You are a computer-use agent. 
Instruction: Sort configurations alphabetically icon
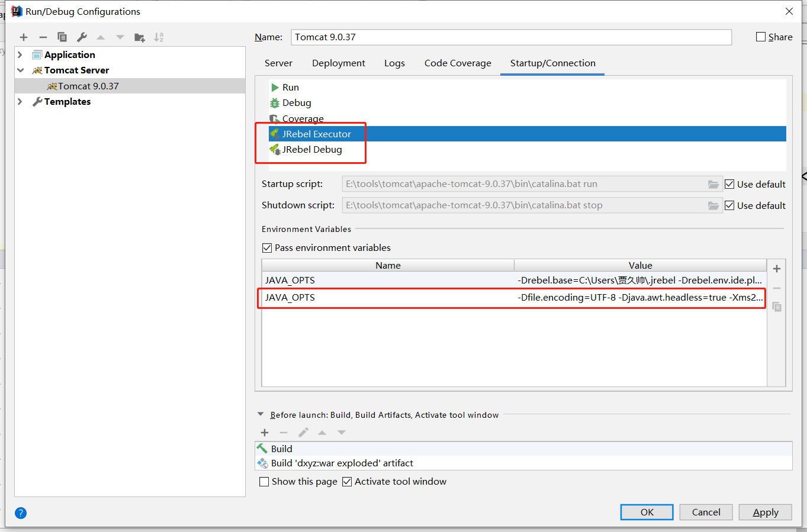click(x=159, y=37)
